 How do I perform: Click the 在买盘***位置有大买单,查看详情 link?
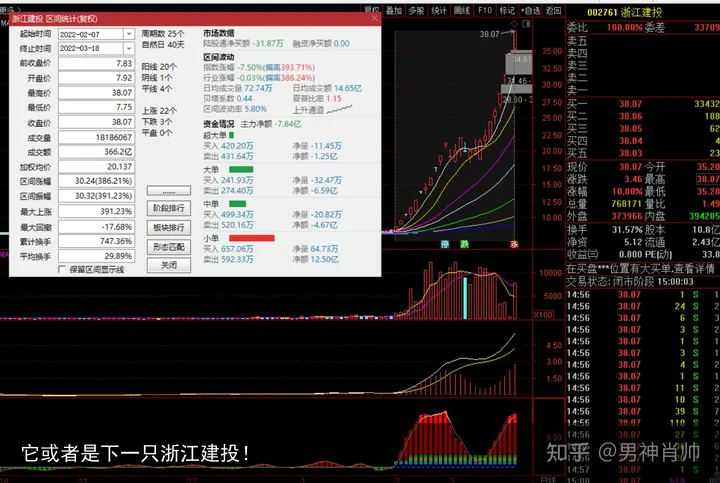641,269
